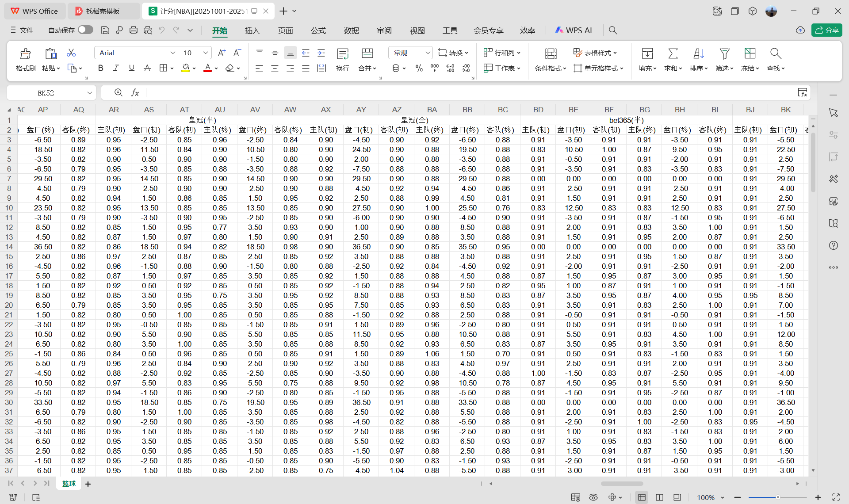Click the percent style icon
The height and width of the screenshot is (504, 849).
coord(419,68)
